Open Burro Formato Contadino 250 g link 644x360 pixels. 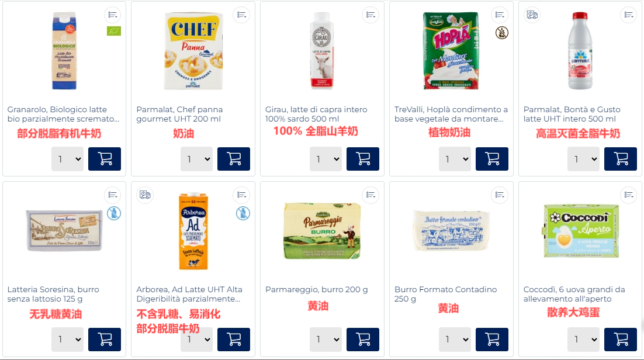tap(446, 294)
